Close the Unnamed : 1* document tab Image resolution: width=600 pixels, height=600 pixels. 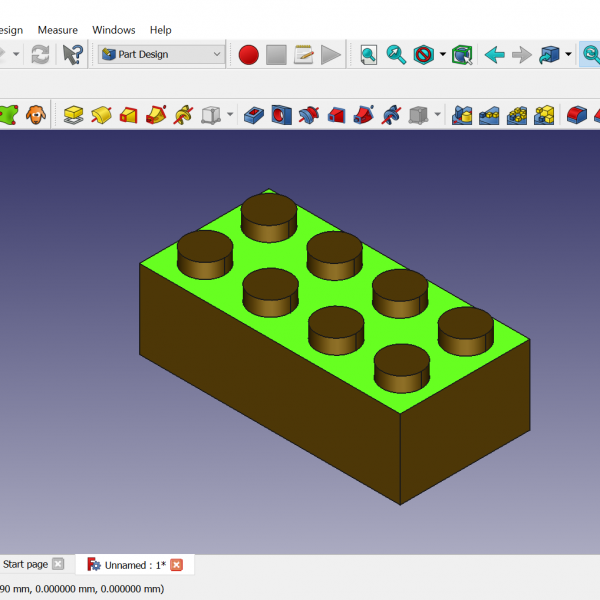[177, 565]
